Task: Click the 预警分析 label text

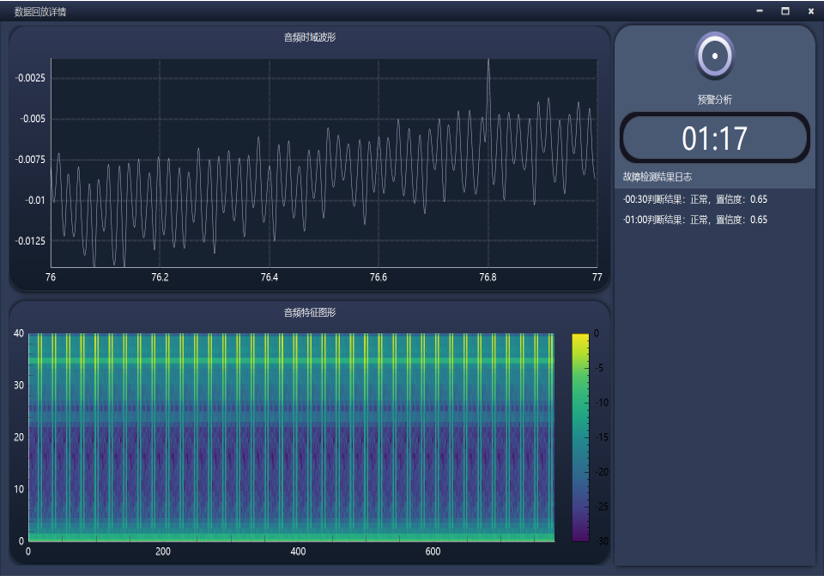Action: pyautogui.click(x=714, y=100)
